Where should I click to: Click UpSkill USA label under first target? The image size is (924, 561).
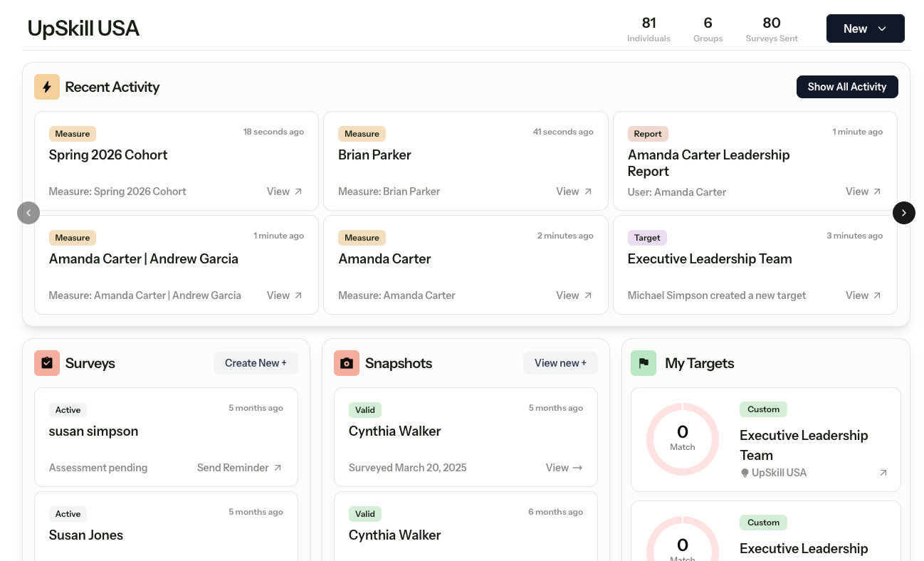(x=779, y=473)
